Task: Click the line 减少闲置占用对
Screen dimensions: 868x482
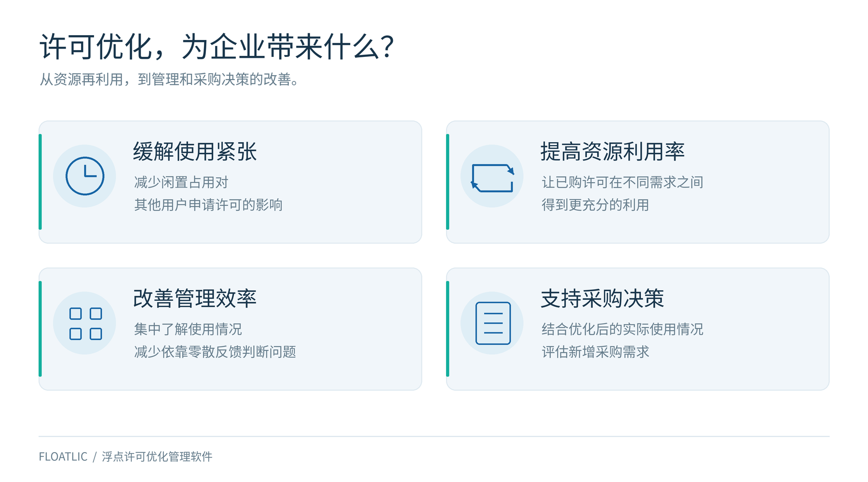Action: tap(181, 182)
